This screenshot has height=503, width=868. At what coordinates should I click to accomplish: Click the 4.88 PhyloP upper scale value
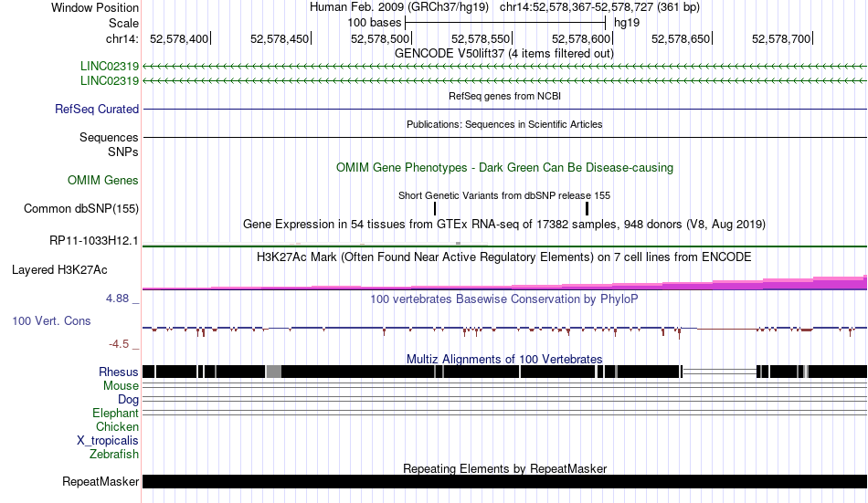point(117,299)
